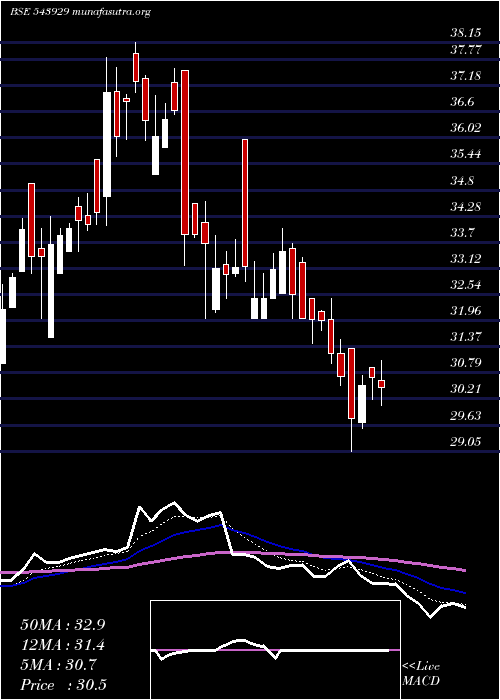
Task: Click the 5MA : 30.7 readout
Action: coord(58,665)
